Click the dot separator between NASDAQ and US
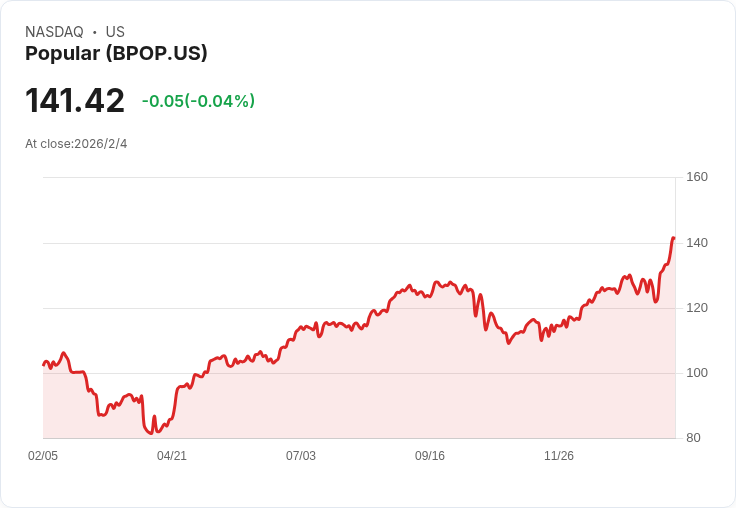The image size is (736, 508). pos(95,32)
